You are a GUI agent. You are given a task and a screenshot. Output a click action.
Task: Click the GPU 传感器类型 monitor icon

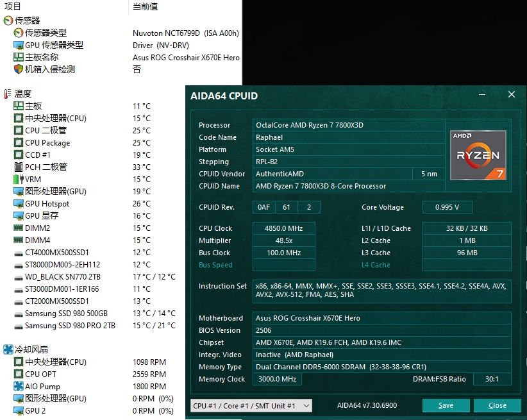click(19, 45)
